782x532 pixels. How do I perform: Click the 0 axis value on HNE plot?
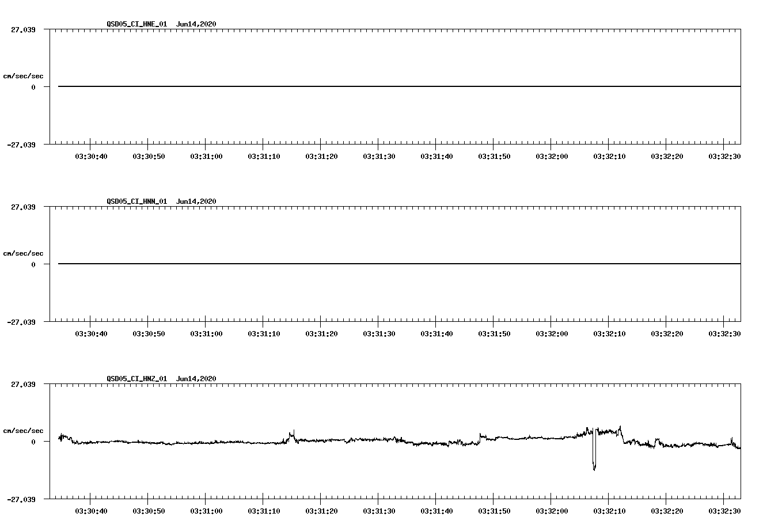(33, 87)
